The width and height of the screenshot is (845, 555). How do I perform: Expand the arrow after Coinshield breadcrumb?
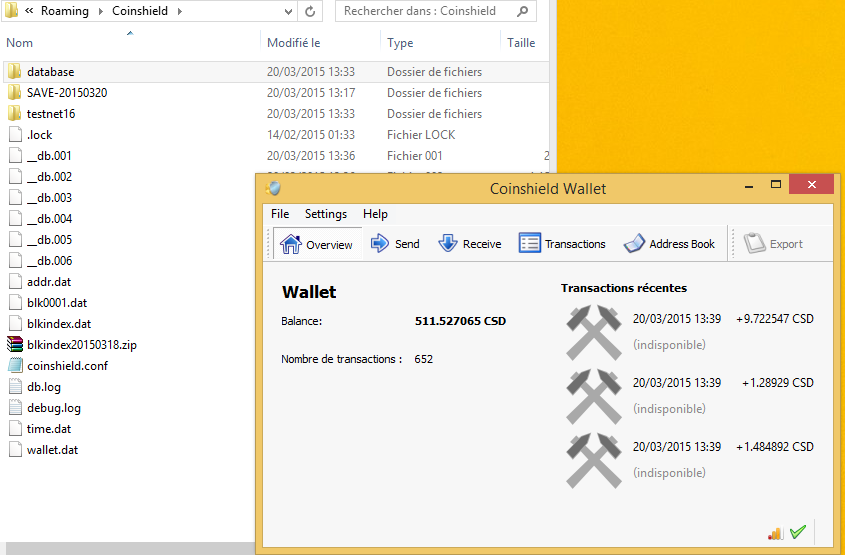pyautogui.click(x=179, y=11)
